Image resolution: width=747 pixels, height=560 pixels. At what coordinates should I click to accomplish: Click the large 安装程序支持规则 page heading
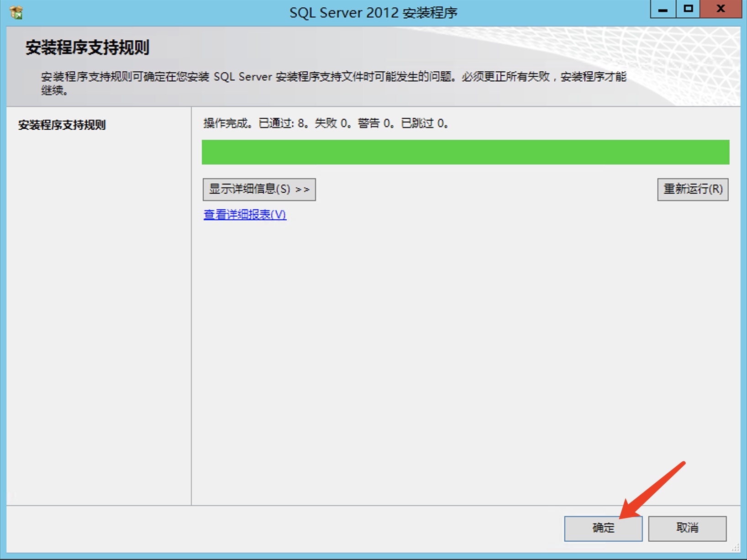(87, 48)
